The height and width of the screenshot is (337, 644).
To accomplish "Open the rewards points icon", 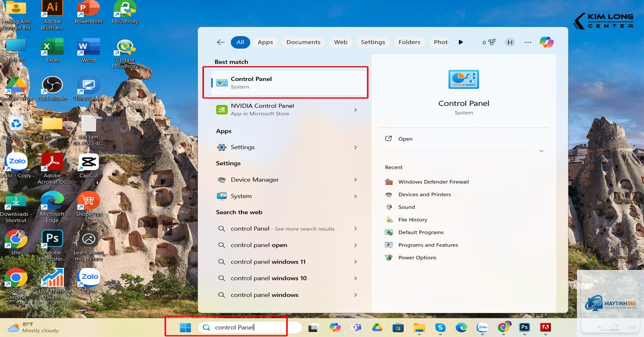I will [488, 42].
